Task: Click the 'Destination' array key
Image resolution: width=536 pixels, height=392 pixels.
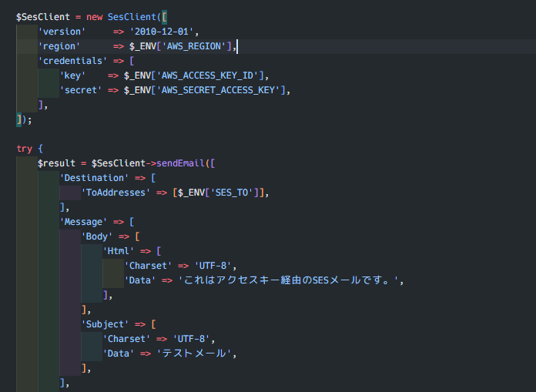Action: 94,178
